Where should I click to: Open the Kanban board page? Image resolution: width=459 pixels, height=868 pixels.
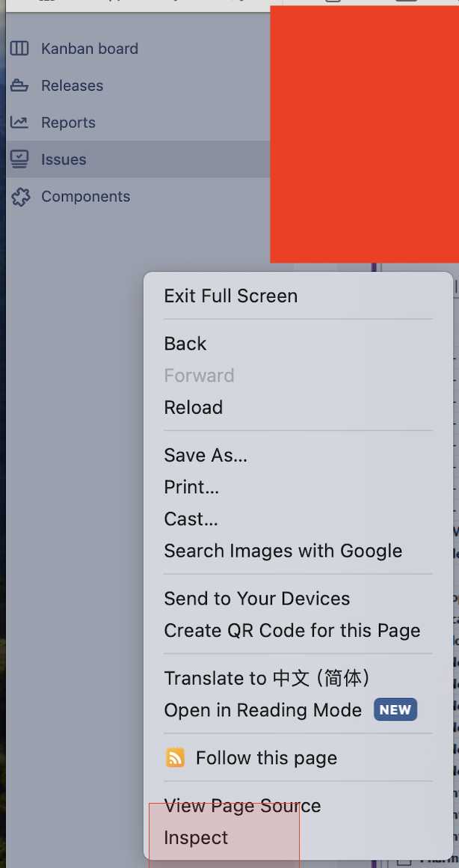click(x=90, y=49)
